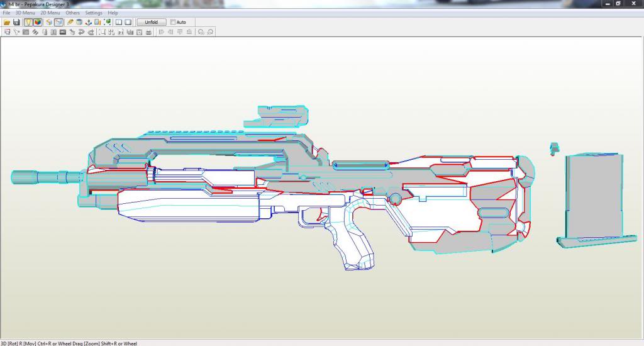The image size is (644, 346).
Task: Click the dark rectangle icon
Action: click(x=62, y=32)
